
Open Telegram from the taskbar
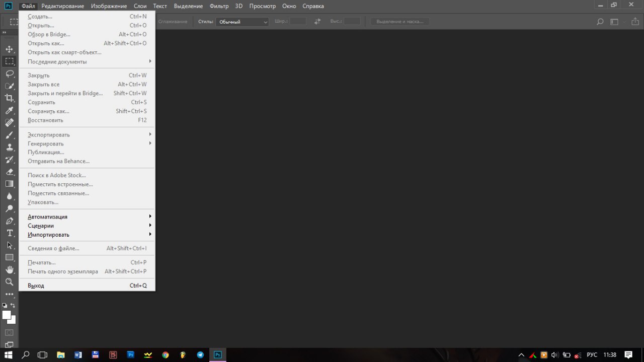(x=200, y=354)
